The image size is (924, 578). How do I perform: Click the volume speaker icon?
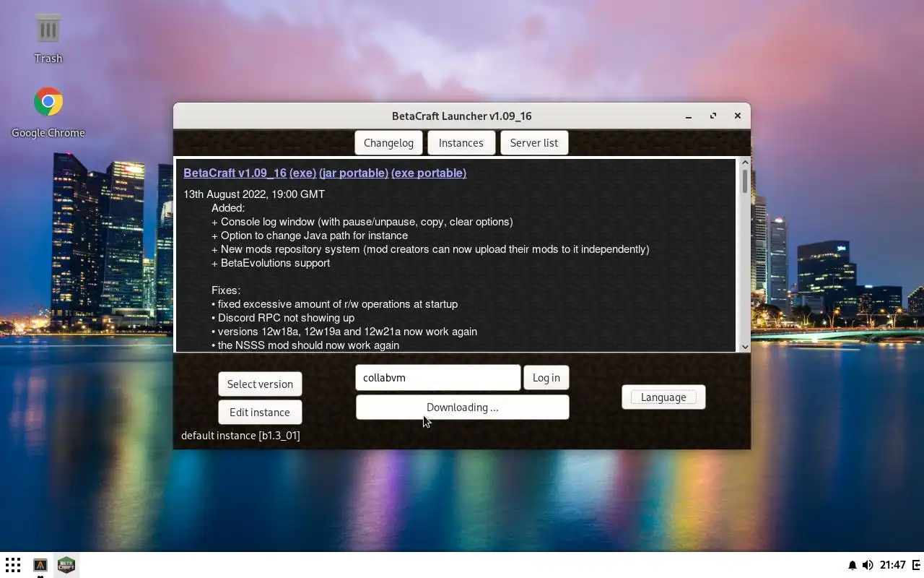coord(868,565)
